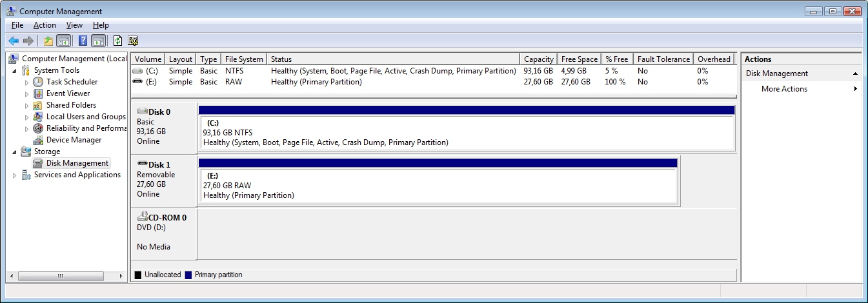Sort by the Layout column header
Viewport: 868px width, 303px height.
click(181, 59)
